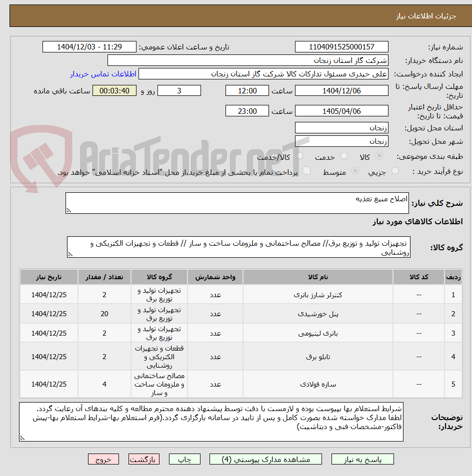This screenshot has height=476, width=472.
Task: Select the خدمت radio button
Action: [x=344, y=156]
